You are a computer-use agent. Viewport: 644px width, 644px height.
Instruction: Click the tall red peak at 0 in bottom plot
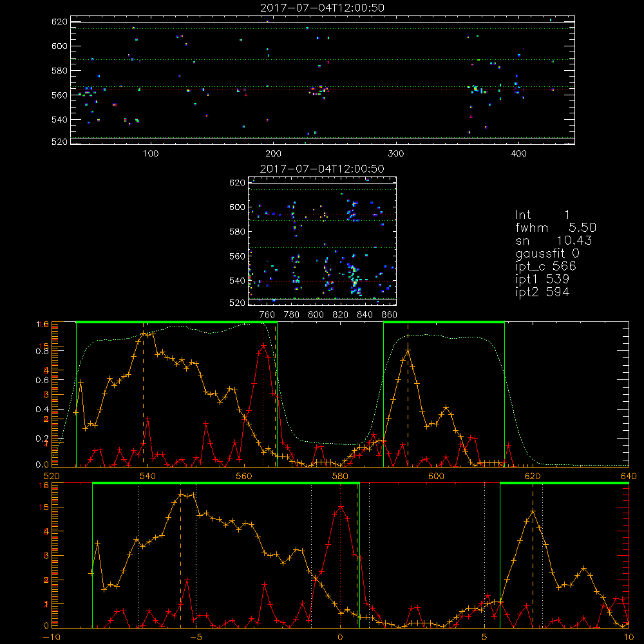tap(340, 507)
